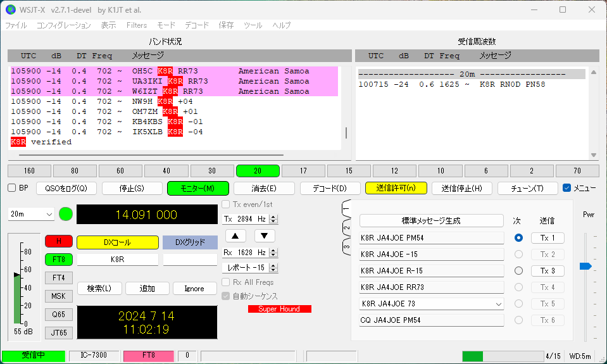The image size is (607, 364).
Task: Open the ヘルプ menu
Action: (282, 25)
